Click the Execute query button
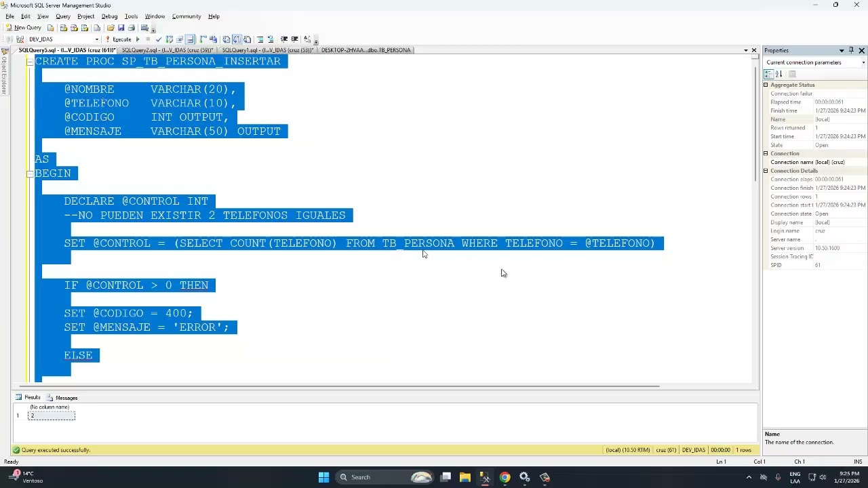Screen dimensions: 868x488 click(x=118, y=39)
